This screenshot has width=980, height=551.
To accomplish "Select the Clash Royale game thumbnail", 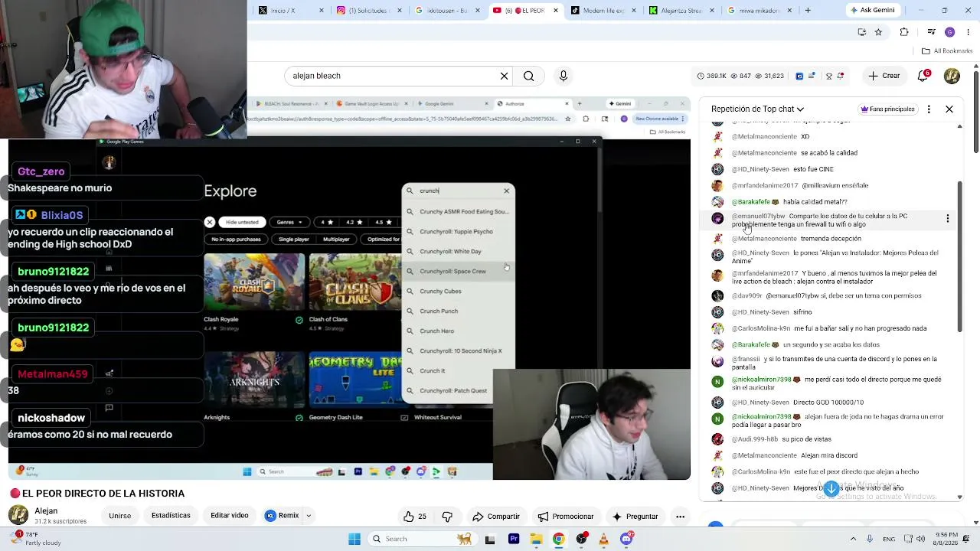I will pyautogui.click(x=254, y=282).
